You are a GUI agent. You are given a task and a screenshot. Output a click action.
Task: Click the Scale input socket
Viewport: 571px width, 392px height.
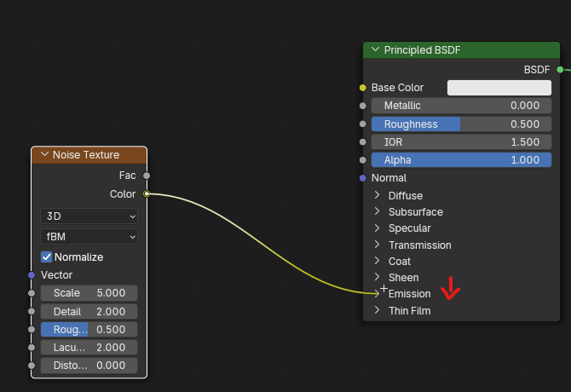click(32, 293)
